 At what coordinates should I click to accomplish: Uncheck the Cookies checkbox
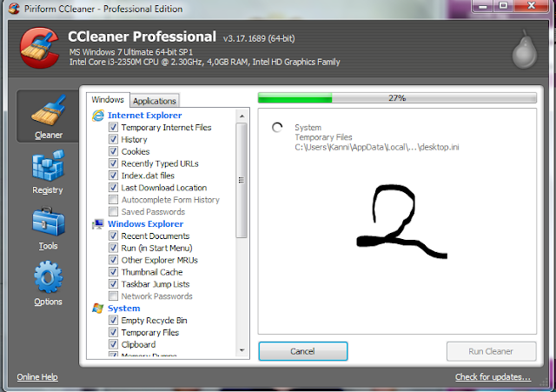(113, 151)
